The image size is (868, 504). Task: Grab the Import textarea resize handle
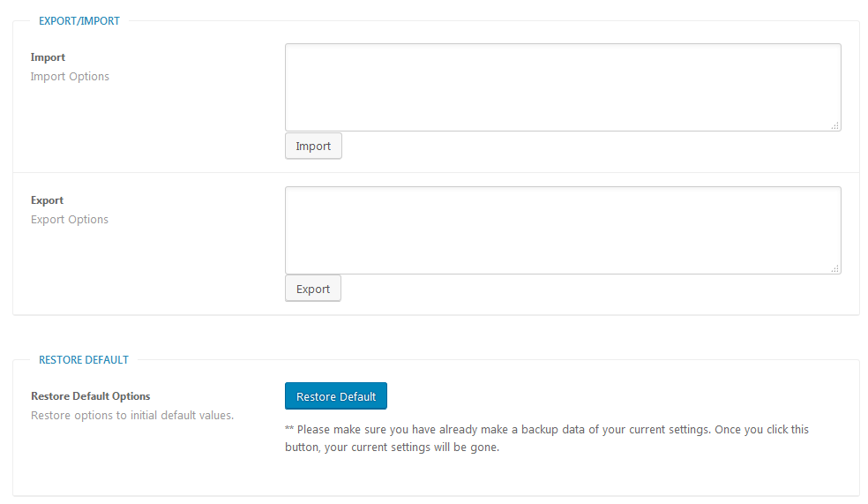coord(835,125)
